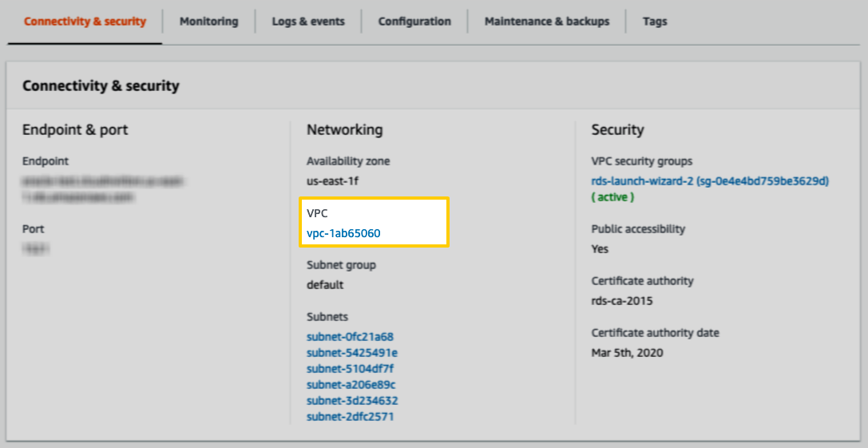This screenshot has width=868, height=448.
Task: Open Maintenance & backups tab
Action: [x=547, y=22]
